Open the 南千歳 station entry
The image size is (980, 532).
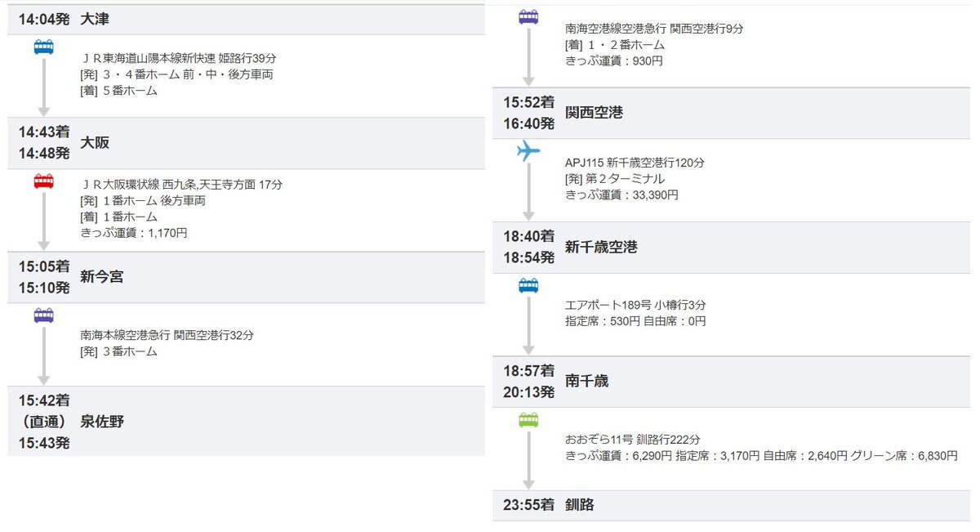(586, 381)
